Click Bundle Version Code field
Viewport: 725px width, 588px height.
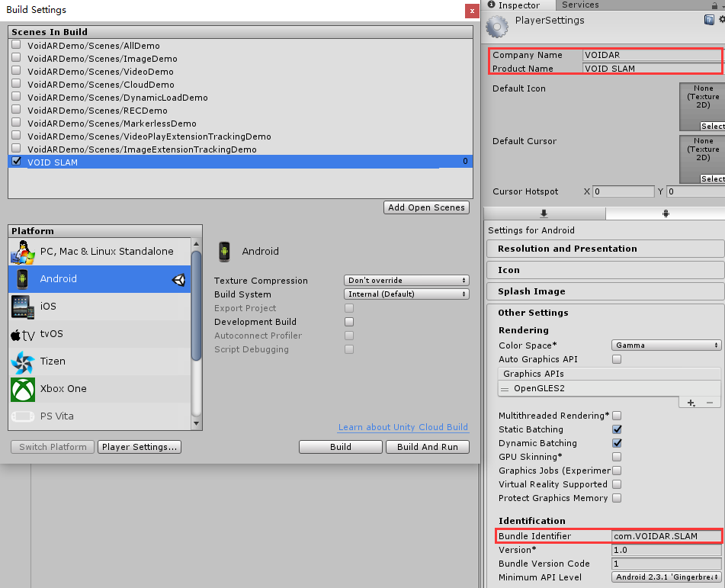[x=666, y=564]
